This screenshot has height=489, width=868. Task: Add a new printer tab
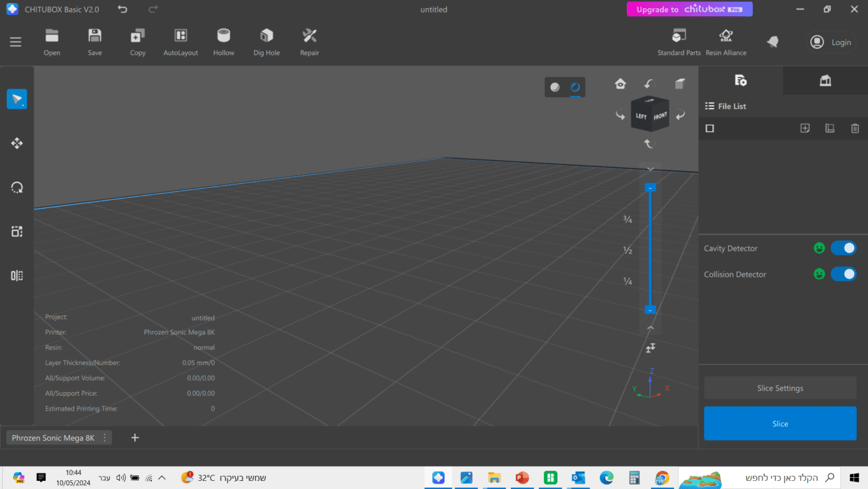(135, 437)
